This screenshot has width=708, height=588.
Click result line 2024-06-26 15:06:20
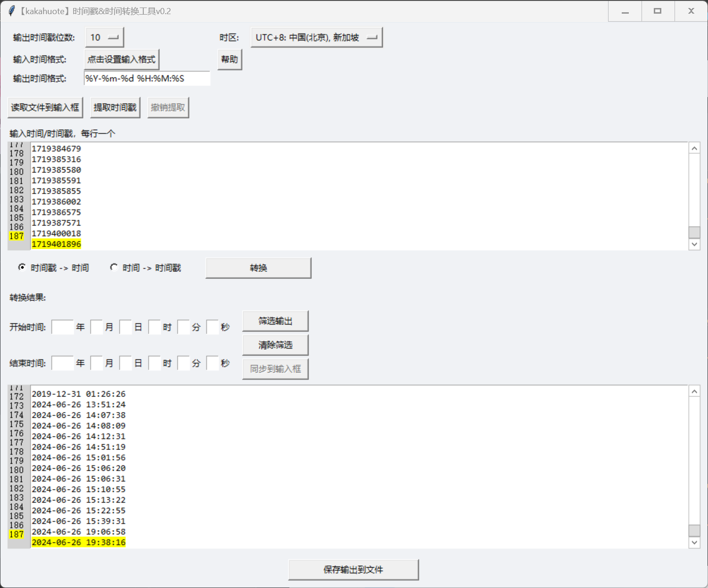coord(78,468)
